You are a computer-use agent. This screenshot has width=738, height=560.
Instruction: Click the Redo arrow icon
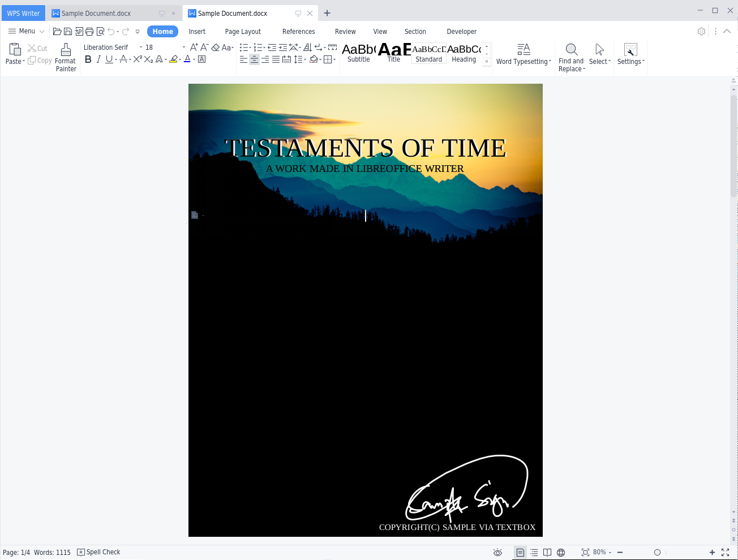(x=126, y=32)
